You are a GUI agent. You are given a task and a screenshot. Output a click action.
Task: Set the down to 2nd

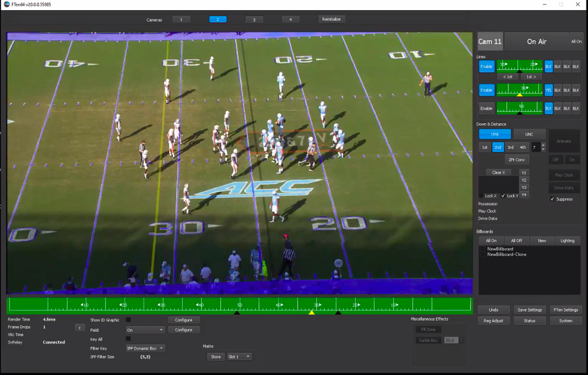pyautogui.click(x=498, y=147)
